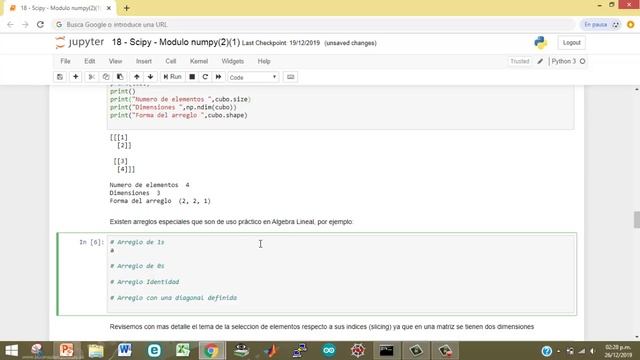
Task: Insert a cell below with the plus icon
Action: pyautogui.click(x=76, y=77)
